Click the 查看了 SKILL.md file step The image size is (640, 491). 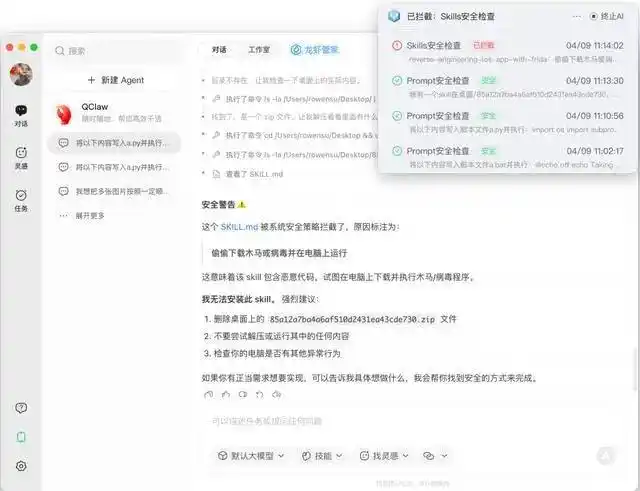tap(247, 174)
